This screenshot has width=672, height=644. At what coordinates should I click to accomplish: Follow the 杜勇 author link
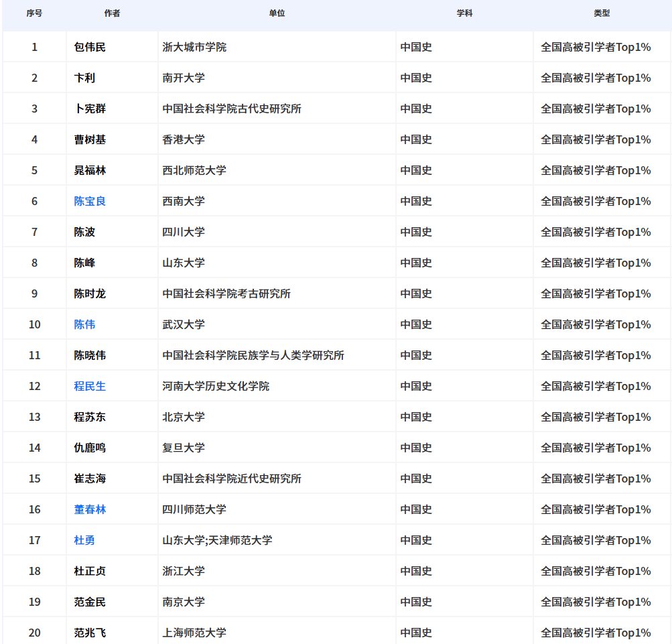84,540
